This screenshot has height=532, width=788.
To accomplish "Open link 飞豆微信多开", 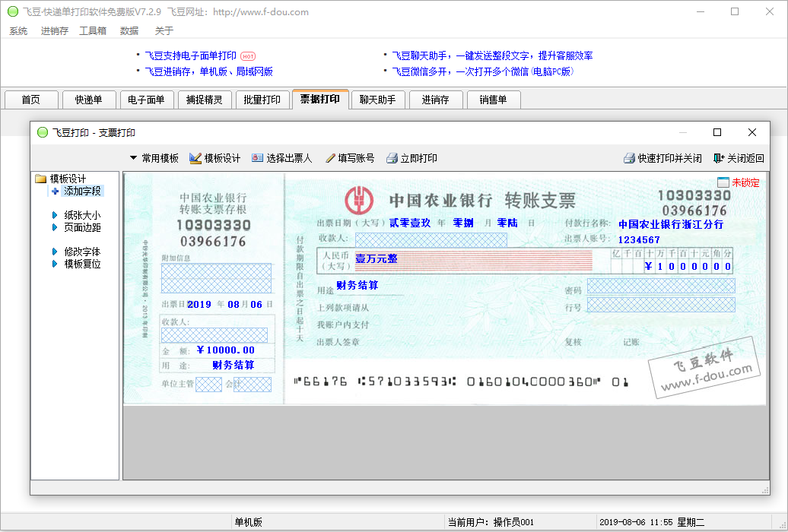I will click(482, 72).
